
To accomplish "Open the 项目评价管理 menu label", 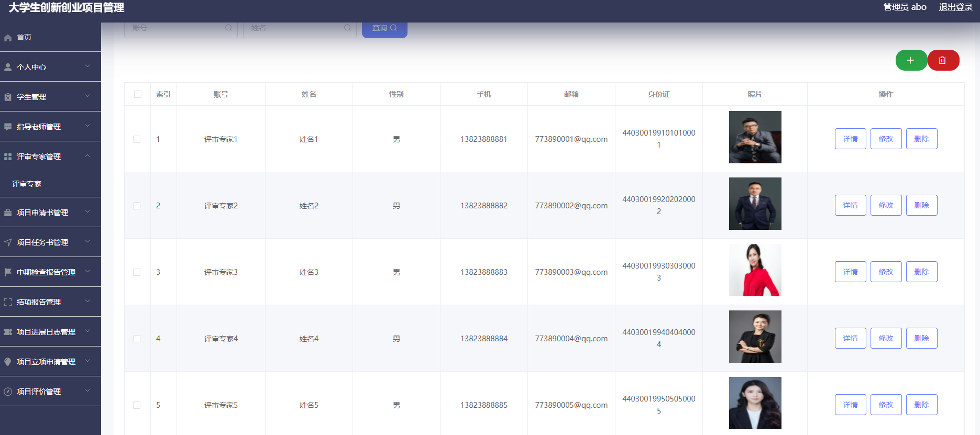I will (x=39, y=392).
